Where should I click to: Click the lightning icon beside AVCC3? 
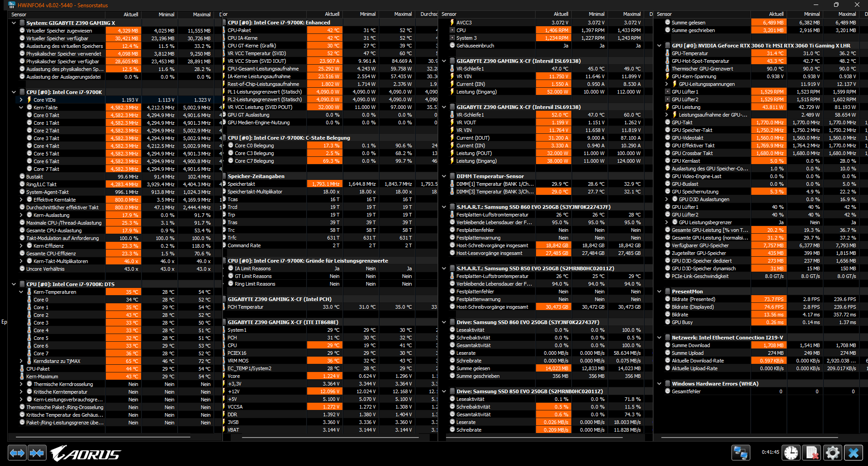[x=452, y=23]
